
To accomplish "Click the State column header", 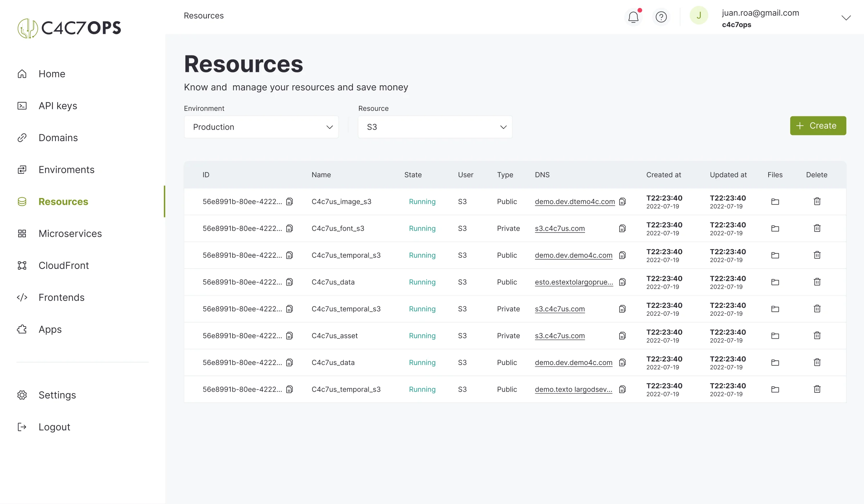I will 413,175.
